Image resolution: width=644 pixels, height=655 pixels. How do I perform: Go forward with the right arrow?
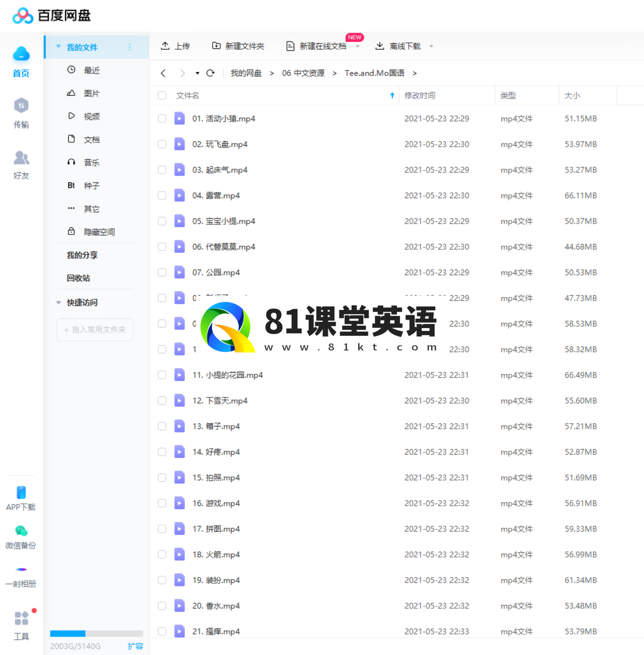point(182,73)
